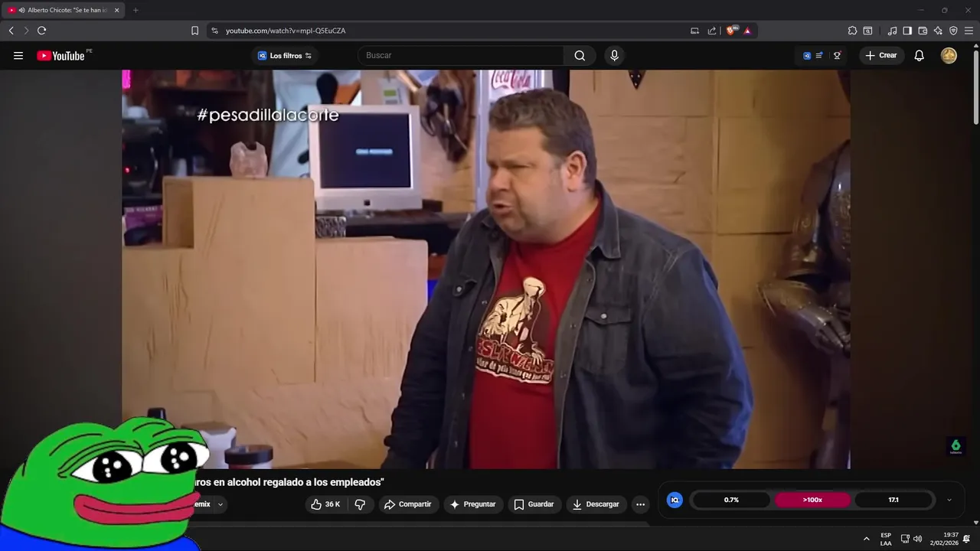980x551 pixels.
Task: Share page via address bar share icon
Action: coord(712,31)
